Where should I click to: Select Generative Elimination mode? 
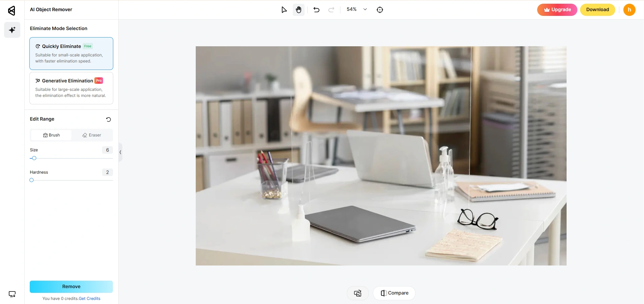71,88
